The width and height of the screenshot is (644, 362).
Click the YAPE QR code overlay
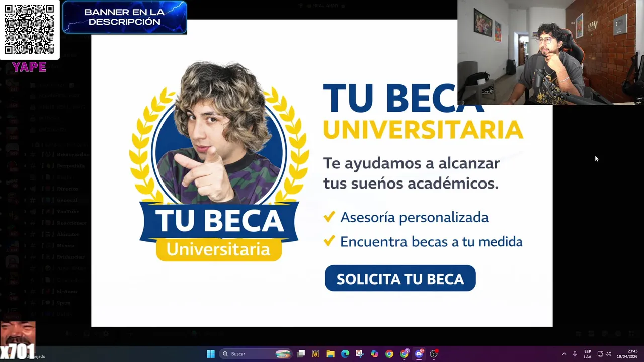click(29, 30)
